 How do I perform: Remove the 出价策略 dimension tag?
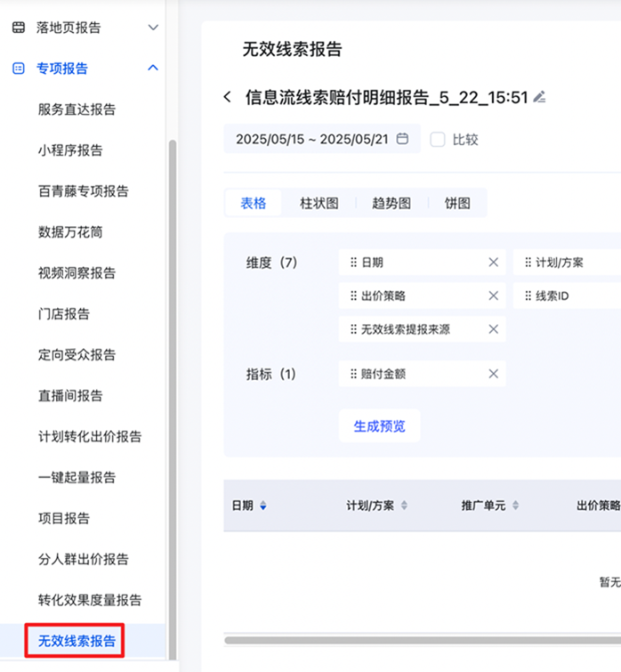493,296
